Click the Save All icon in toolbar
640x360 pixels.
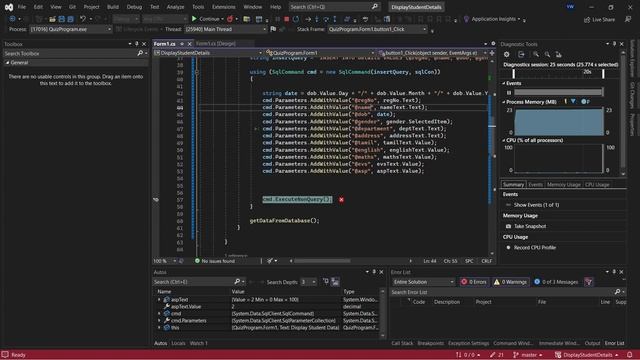(x=70, y=19)
